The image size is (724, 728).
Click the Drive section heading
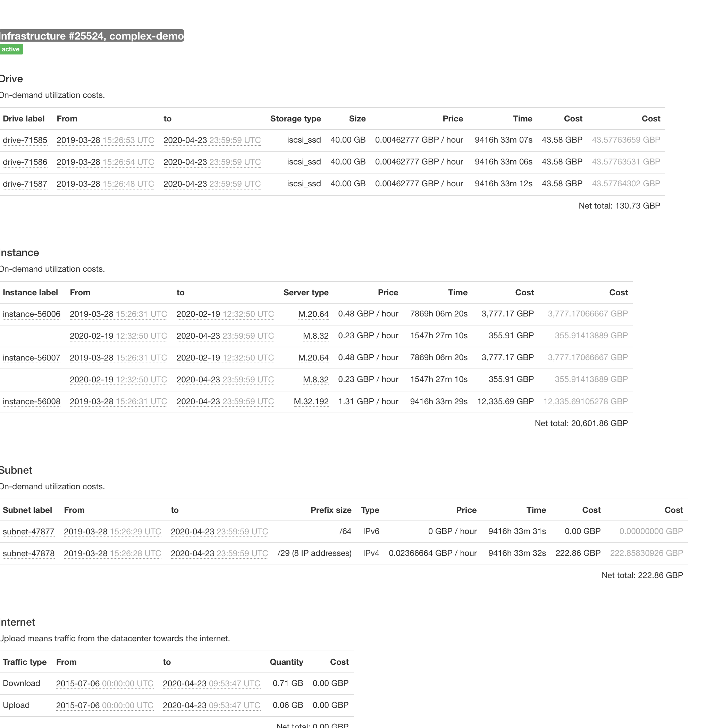[11, 79]
